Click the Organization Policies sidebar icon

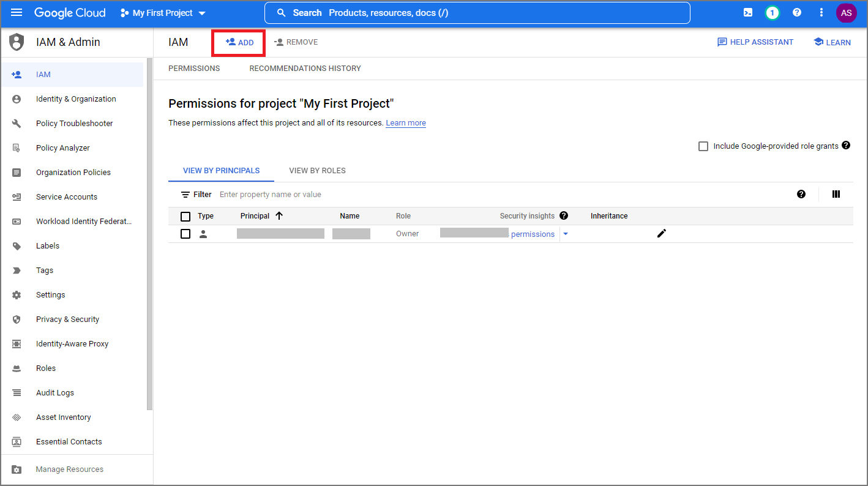pos(17,173)
